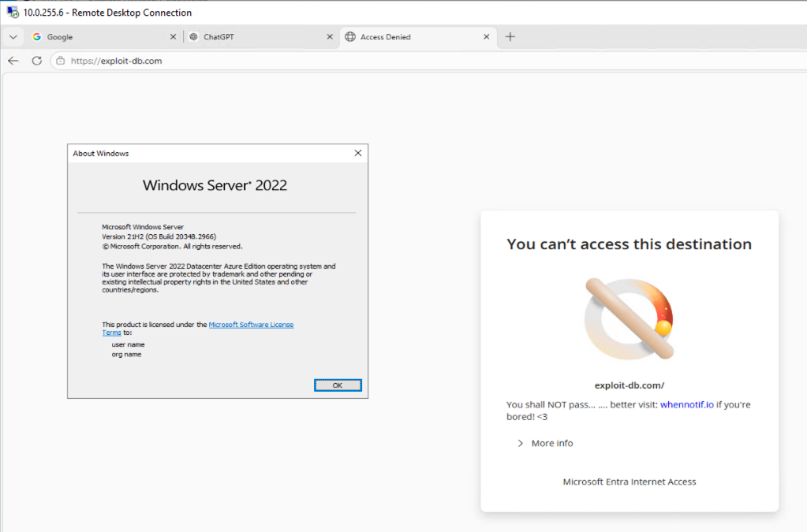Open the Microsoft Software License Terms link
Viewport: 807px width, 532px height.
pyautogui.click(x=249, y=323)
